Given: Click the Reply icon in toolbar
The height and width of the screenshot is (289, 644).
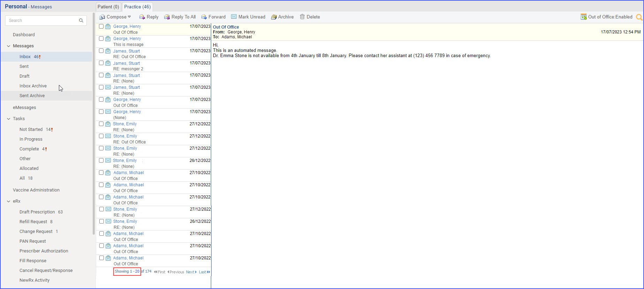Looking at the screenshot, I should tap(142, 17).
